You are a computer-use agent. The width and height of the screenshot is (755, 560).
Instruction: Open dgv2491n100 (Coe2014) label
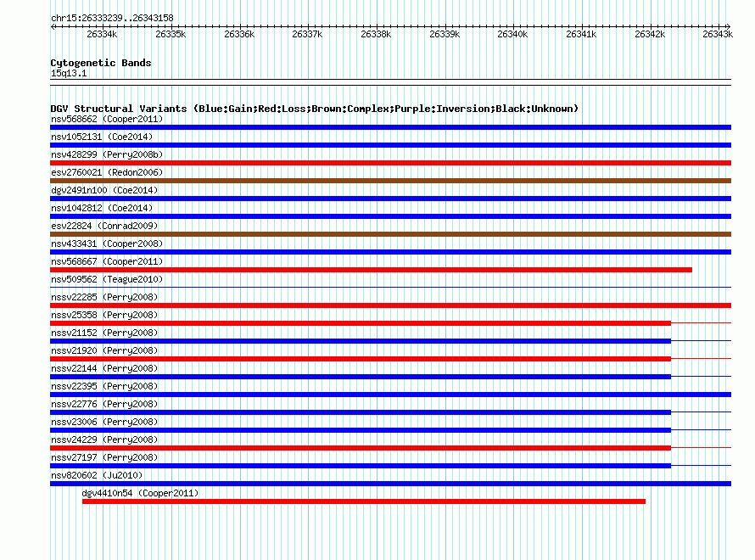tap(104, 190)
